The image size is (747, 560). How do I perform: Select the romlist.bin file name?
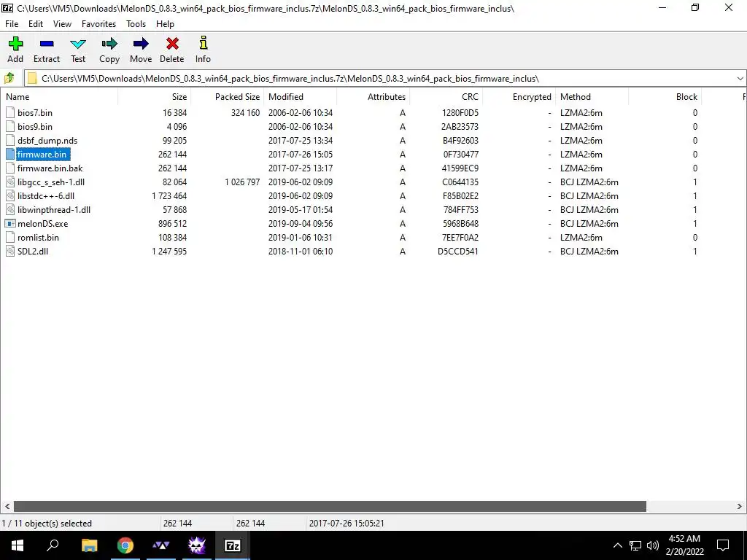(x=38, y=237)
